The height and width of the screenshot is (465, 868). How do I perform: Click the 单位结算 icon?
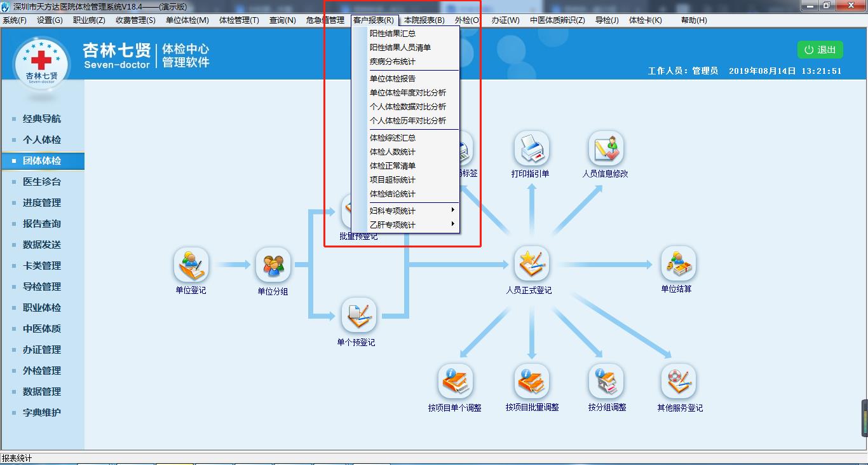[x=677, y=264]
